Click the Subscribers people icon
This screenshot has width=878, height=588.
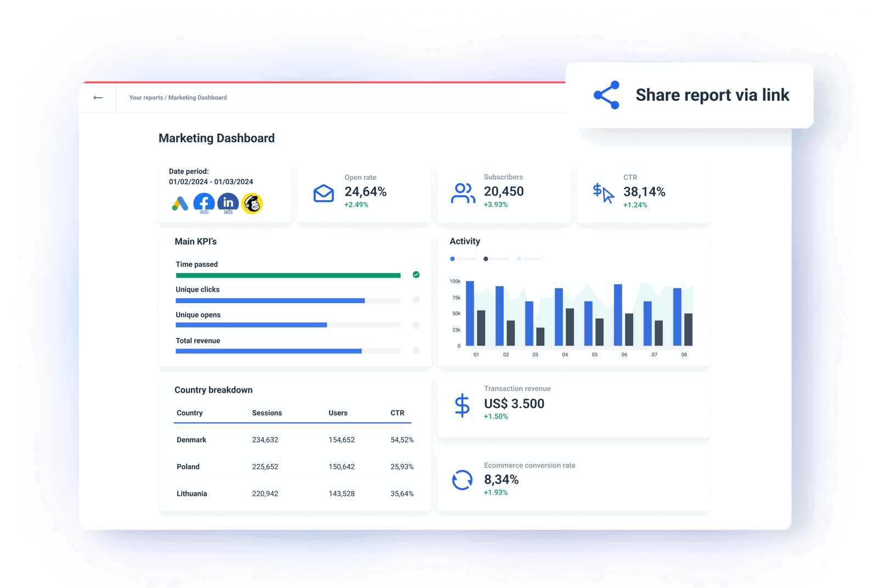(x=463, y=193)
